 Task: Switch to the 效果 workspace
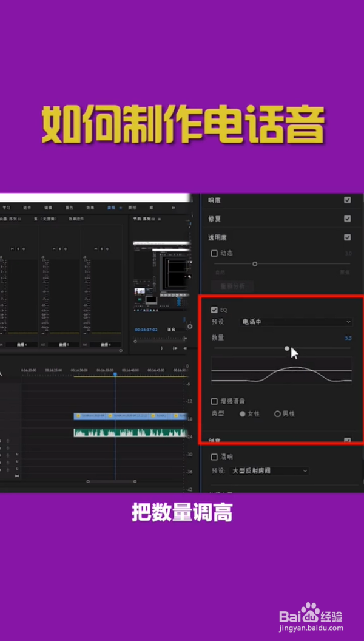click(x=90, y=208)
